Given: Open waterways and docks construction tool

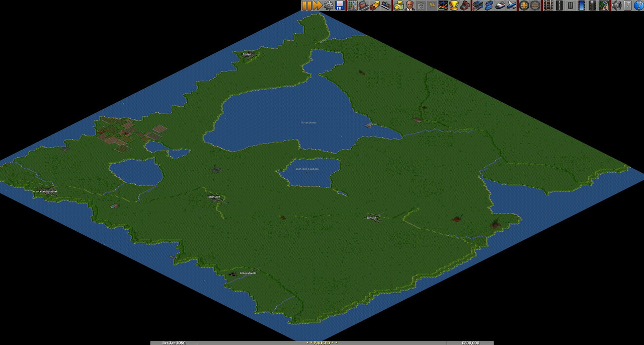Looking at the screenshot, I should point(581,6).
